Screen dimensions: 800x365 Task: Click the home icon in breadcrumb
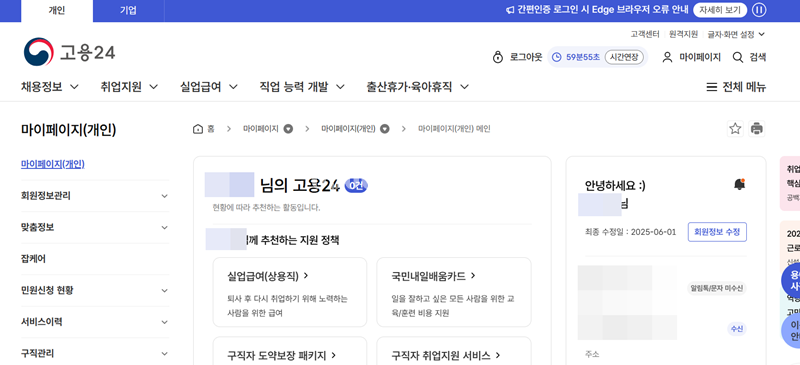coord(197,129)
